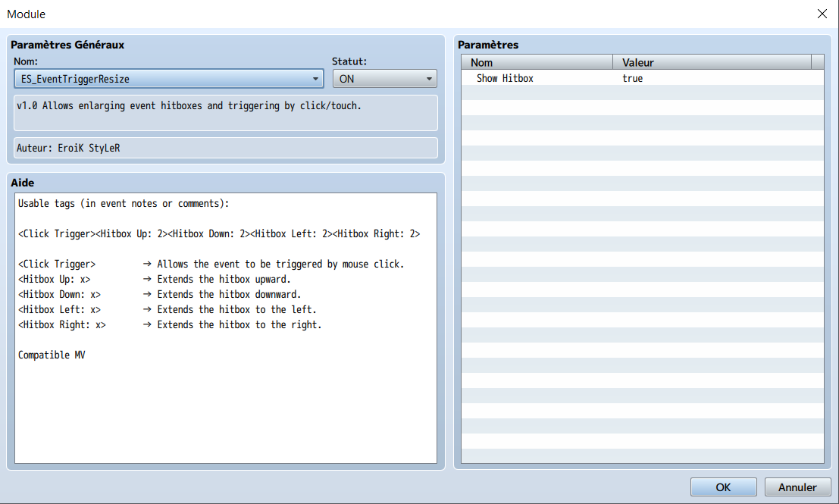
Task: Click the '<Hitbox Right: x>' help line
Action: point(170,325)
